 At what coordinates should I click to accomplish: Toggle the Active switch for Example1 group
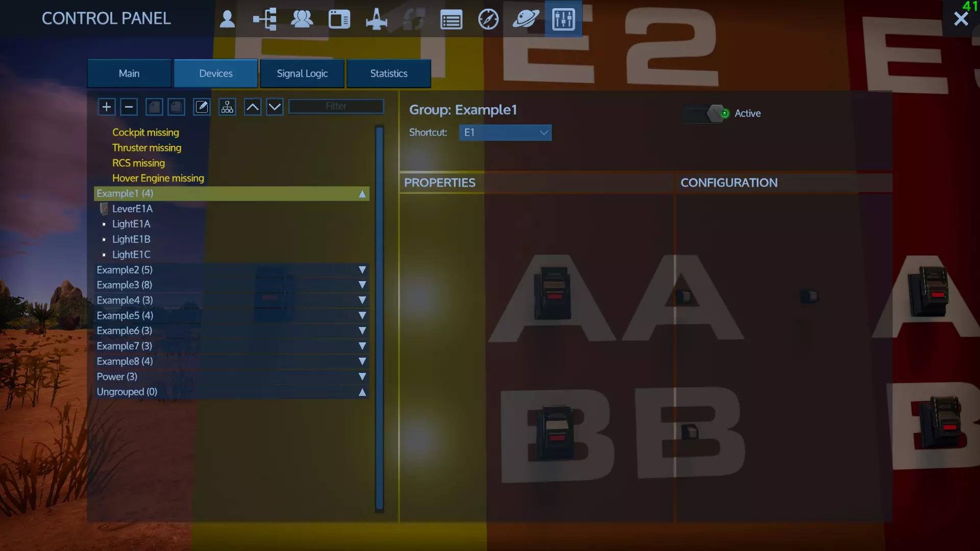707,113
